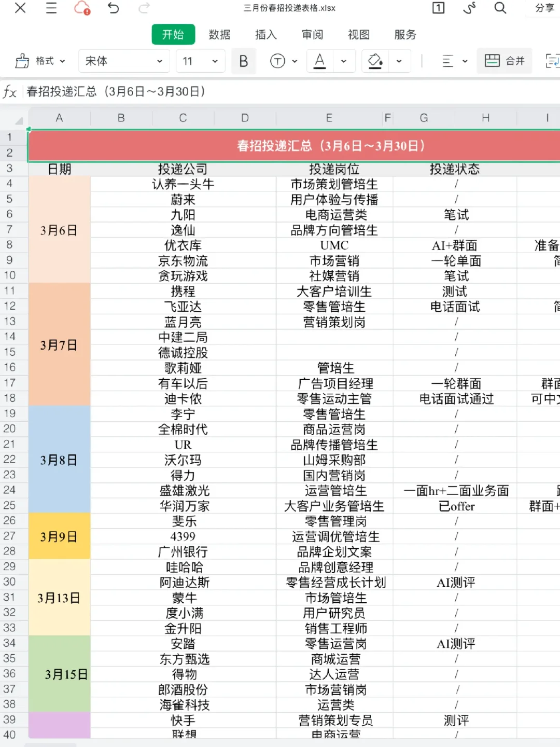Select the 3月8日 date cell
Screen dimensions: 560x747
pos(59,460)
